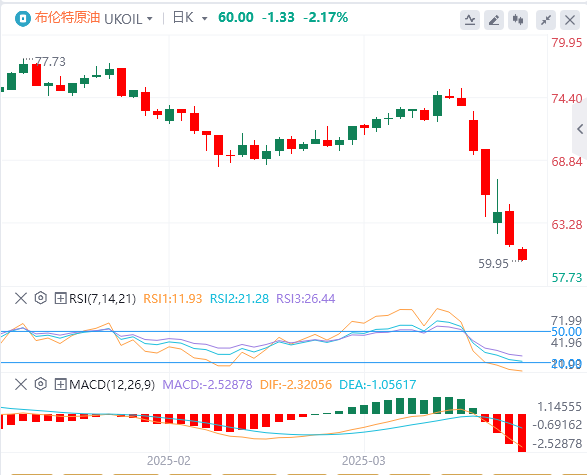
Task: Click the 77.73 high price marker
Action: tap(50, 61)
